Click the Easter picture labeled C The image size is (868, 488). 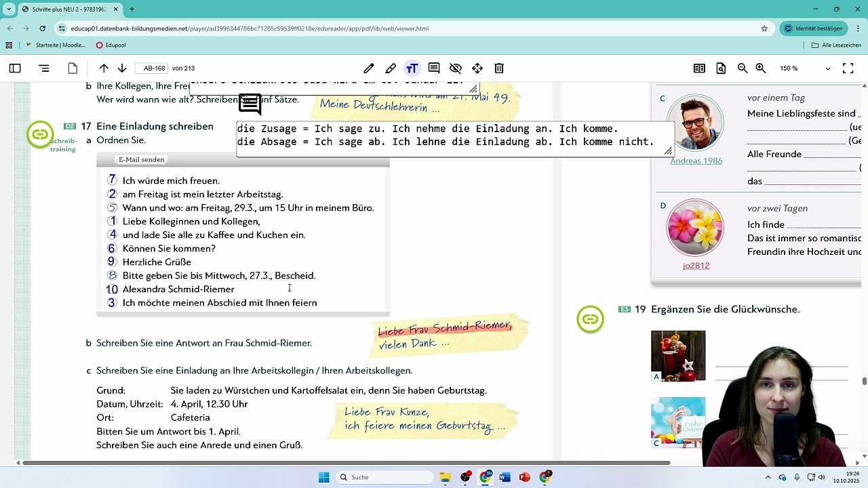[678, 423]
